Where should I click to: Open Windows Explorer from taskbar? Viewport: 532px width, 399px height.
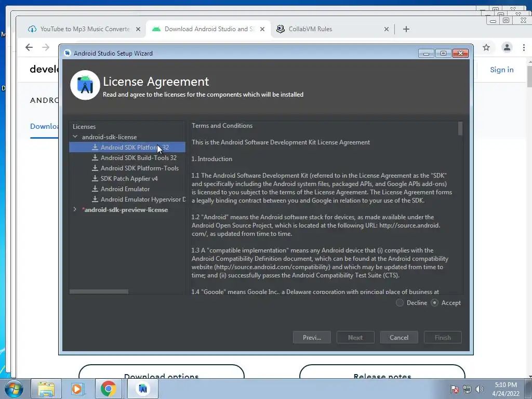pyautogui.click(x=46, y=389)
